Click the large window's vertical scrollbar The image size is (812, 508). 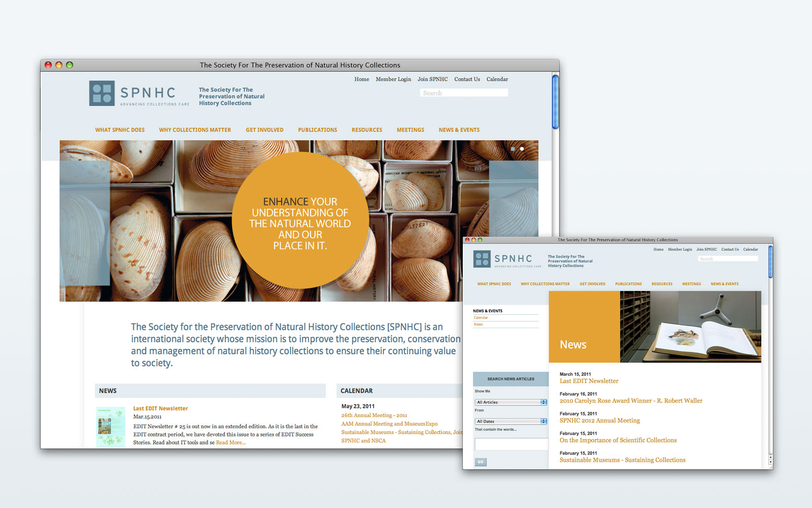(x=555, y=102)
